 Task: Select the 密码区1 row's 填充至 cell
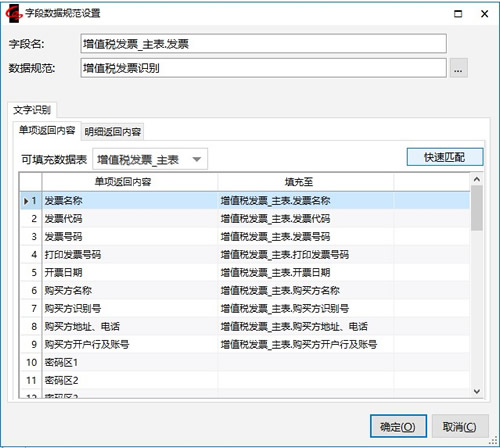click(x=305, y=362)
